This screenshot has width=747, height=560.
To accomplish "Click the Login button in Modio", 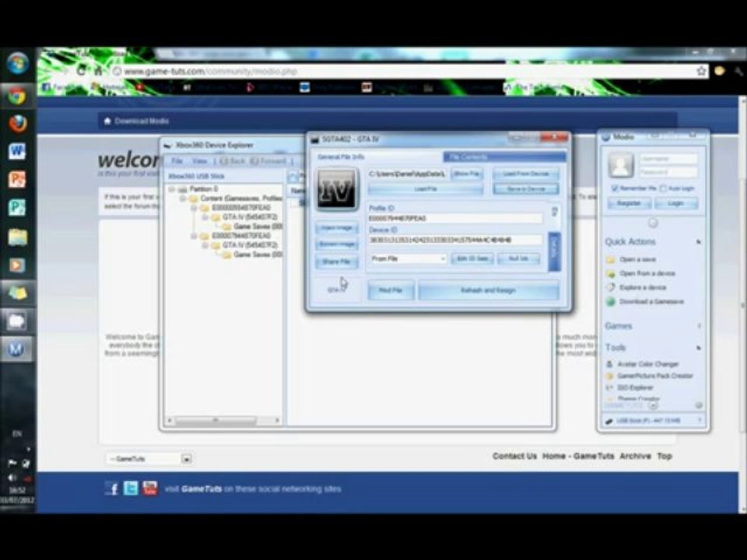I will tap(675, 203).
